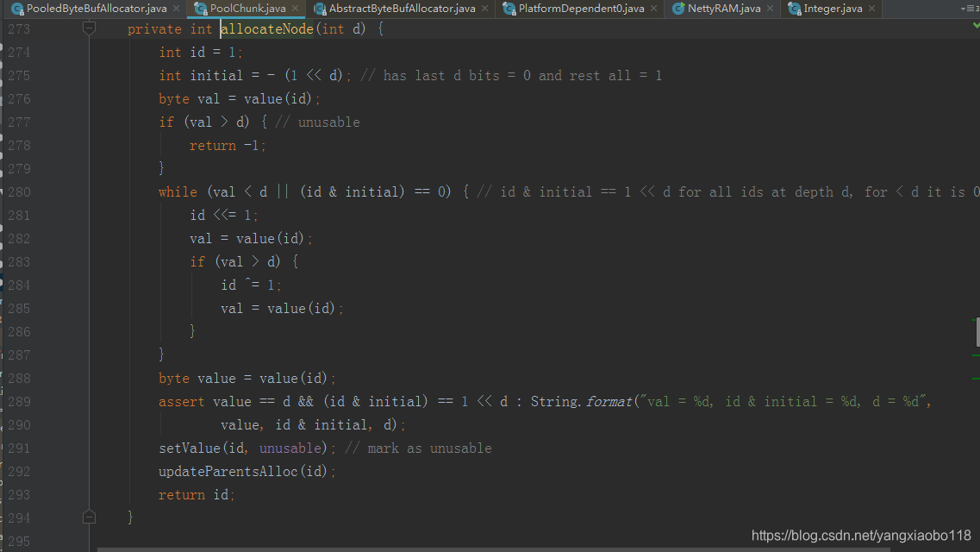This screenshot has width=980, height=552.
Task: Open the AbstractByteBufAllocator.java tab
Action: [402, 9]
